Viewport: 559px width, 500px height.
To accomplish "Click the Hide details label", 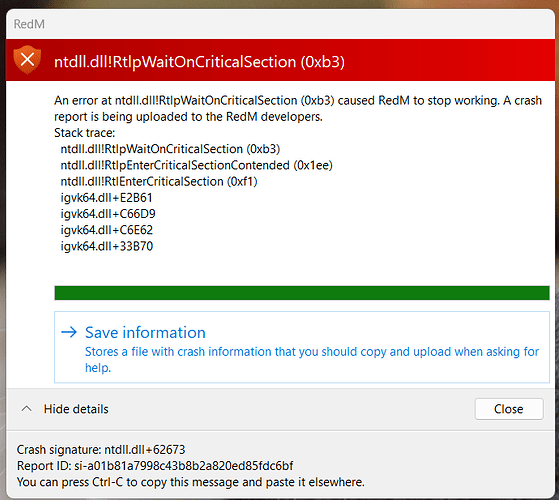I will click(76, 409).
